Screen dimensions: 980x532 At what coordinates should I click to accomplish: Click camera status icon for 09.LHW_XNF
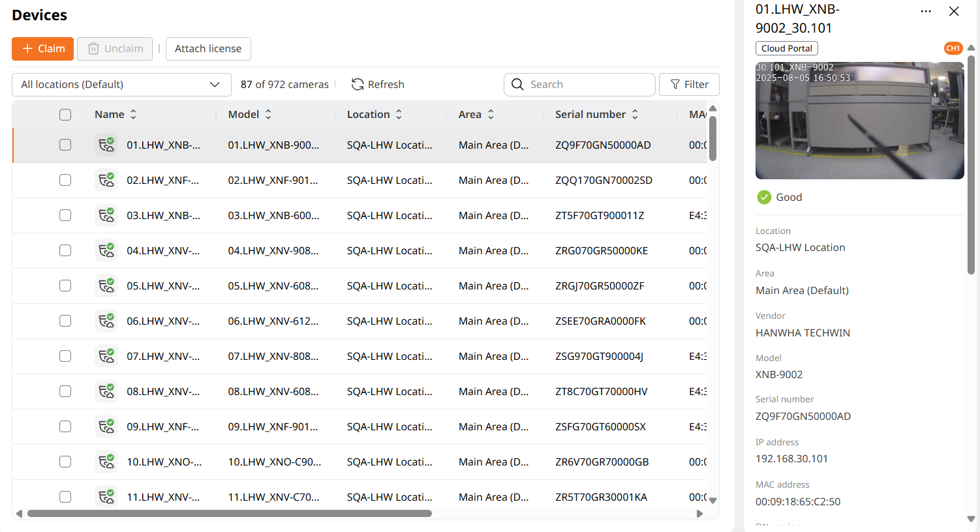tap(106, 426)
